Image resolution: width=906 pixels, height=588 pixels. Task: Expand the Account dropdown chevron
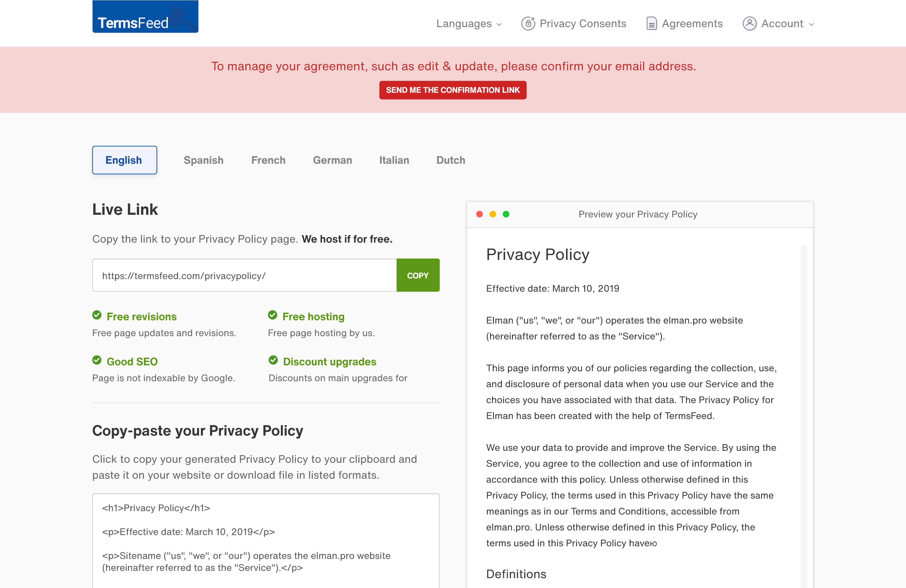(x=812, y=24)
